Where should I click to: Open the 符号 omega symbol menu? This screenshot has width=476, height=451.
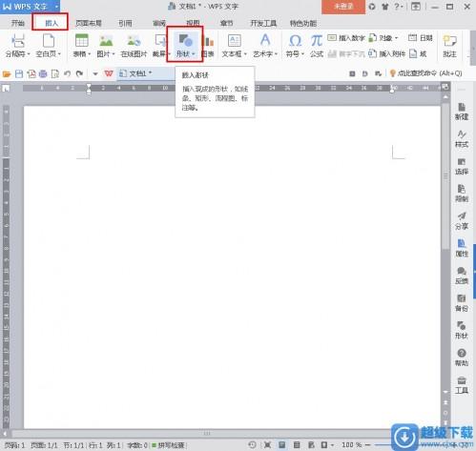[295, 45]
